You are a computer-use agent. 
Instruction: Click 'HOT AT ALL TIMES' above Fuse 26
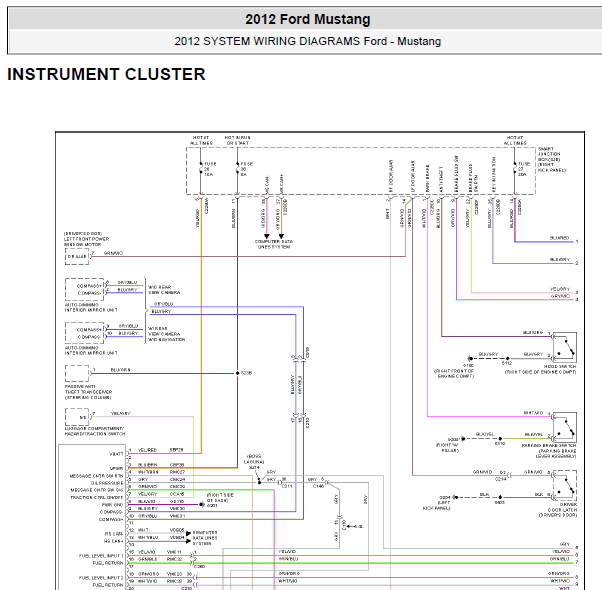[x=201, y=140]
